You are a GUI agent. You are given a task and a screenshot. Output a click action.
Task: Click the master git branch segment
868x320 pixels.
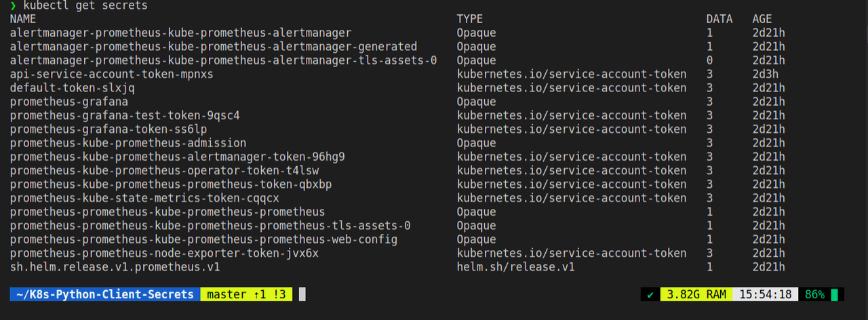click(247, 295)
